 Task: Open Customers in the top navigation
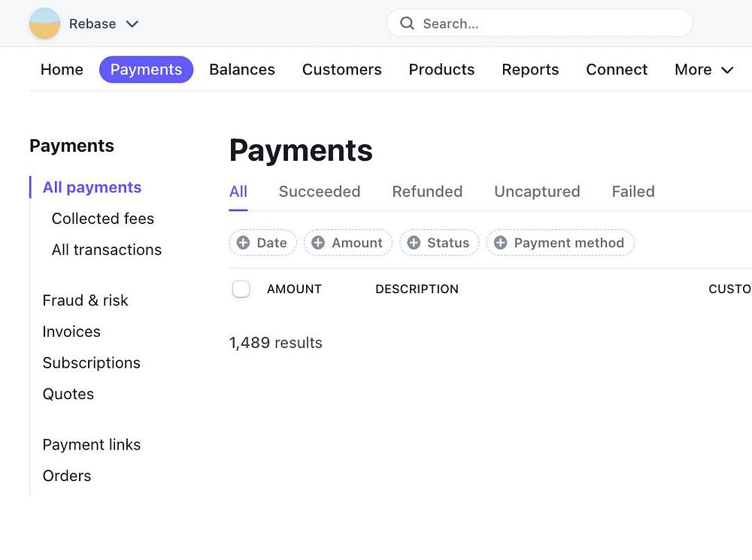pos(342,70)
